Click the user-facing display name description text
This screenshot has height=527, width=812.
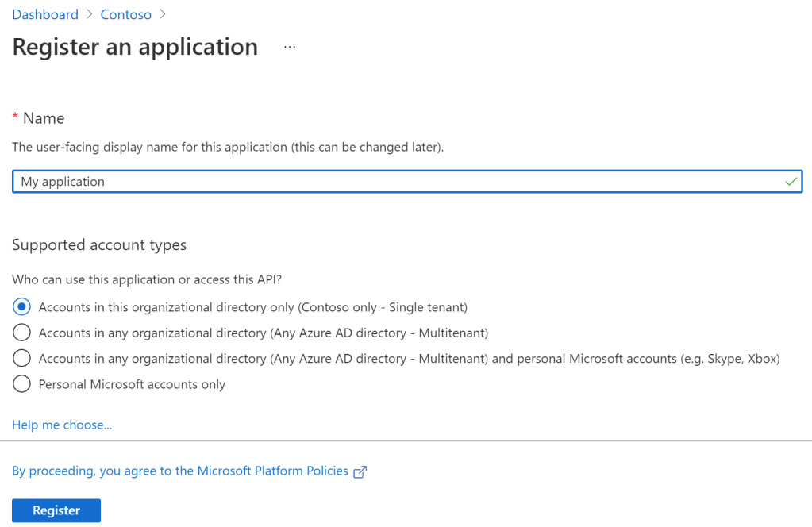pos(228,147)
